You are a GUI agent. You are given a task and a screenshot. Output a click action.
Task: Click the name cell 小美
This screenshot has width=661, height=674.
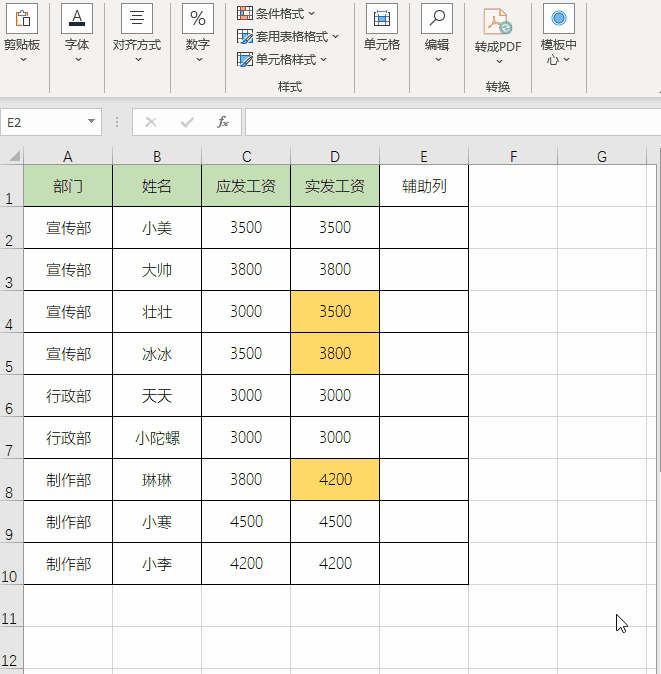pos(157,227)
